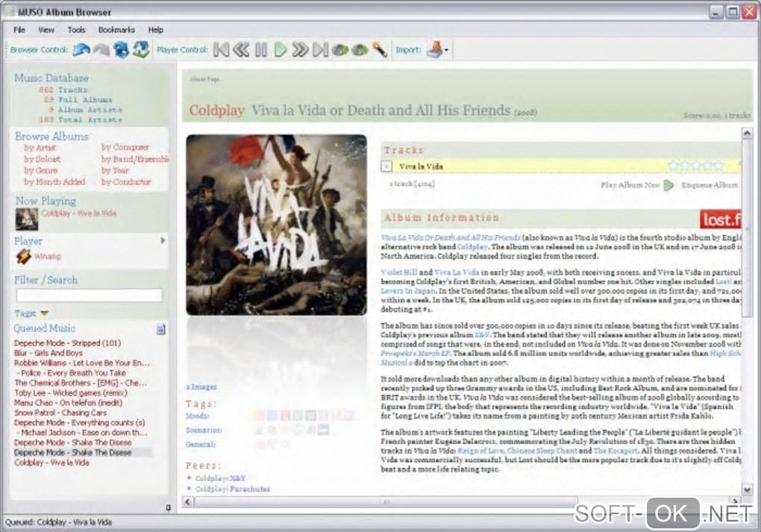Expand the Tags dropdown arrow
Viewport: 761px width, 532px height.
click(x=44, y=313)
